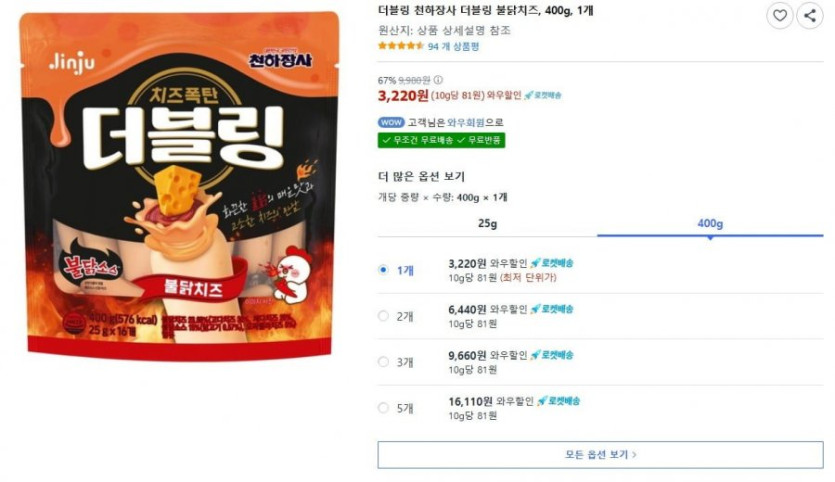This screenshot has height=482, width=835.
Task: Switch to the 25g weight tab
Action: [x=487, y=224]
